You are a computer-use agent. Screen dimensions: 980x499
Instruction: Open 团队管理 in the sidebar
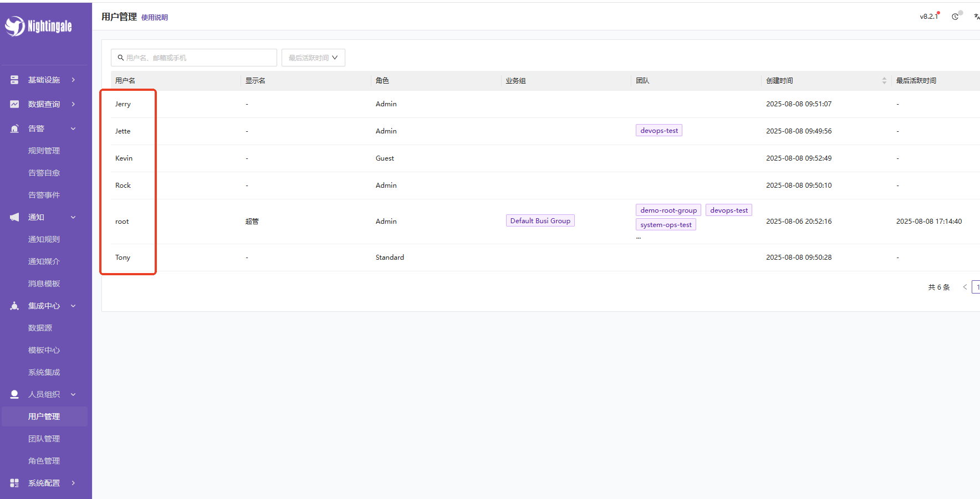click(44, 439)
